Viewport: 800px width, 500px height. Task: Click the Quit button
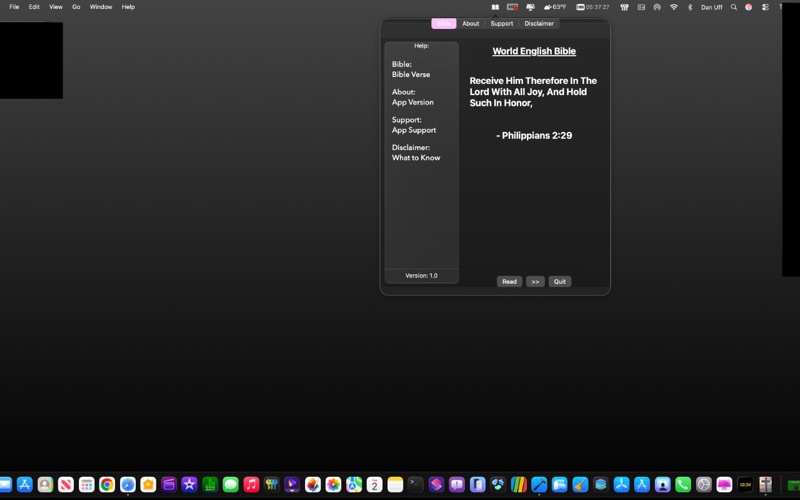click(x=560, y=282)
